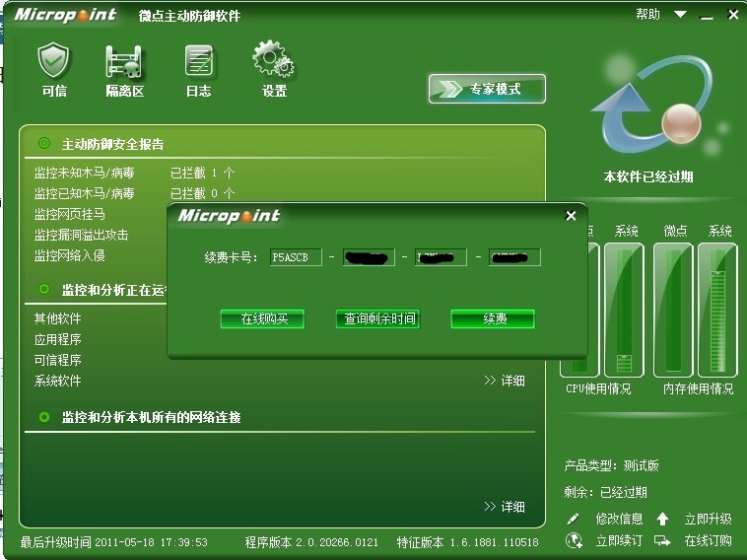Open 详细 link under network connections section
Image resolution: width=747 pixels, height=560 pixels.
(505, 507)
